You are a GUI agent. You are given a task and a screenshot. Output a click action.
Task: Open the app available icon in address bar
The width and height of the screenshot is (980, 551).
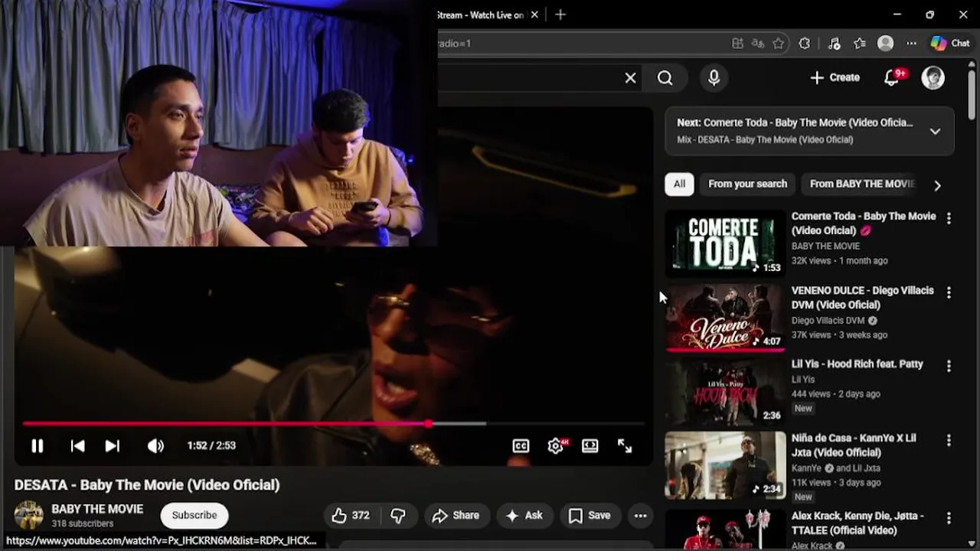click(737, 44)
